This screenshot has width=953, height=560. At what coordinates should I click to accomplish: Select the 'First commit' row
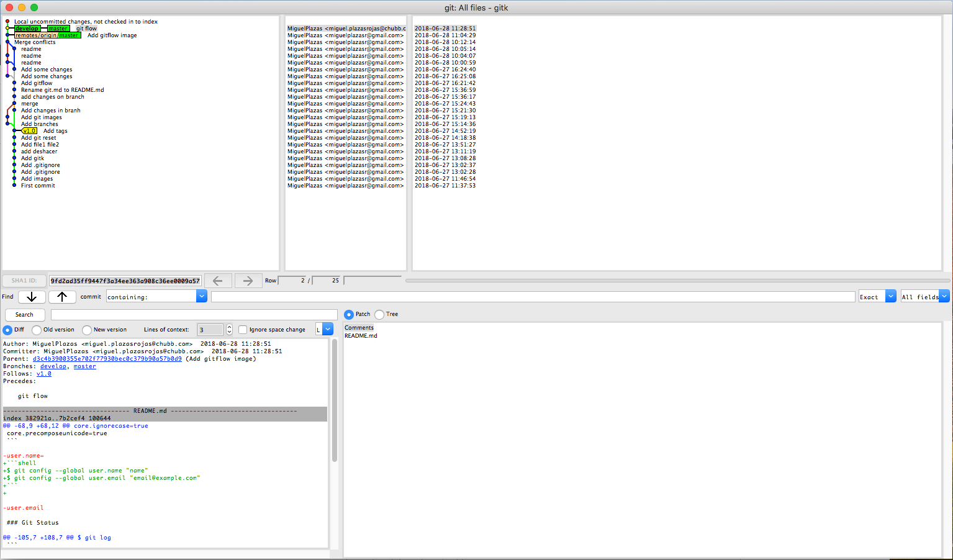coord(38,186)
